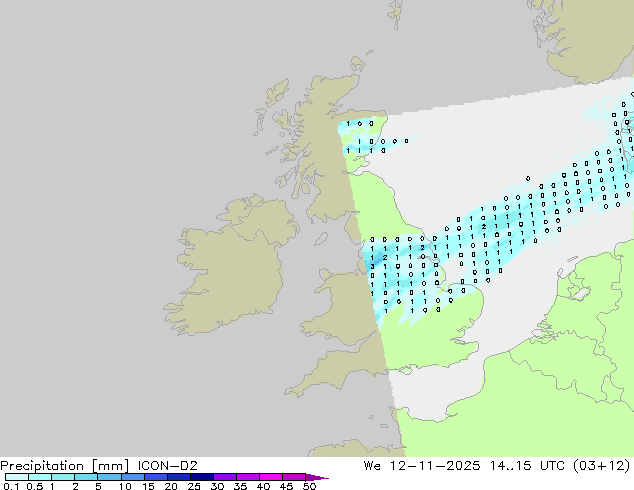Click the 10 to 15 mm legend swatch

132,477
